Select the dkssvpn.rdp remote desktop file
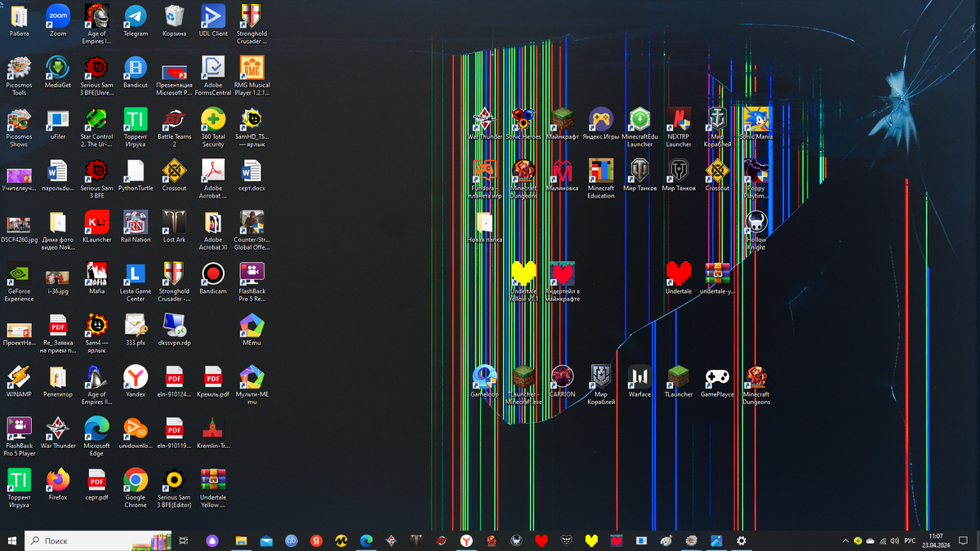The width and height of the screenshot is (980, 551). 174,330
